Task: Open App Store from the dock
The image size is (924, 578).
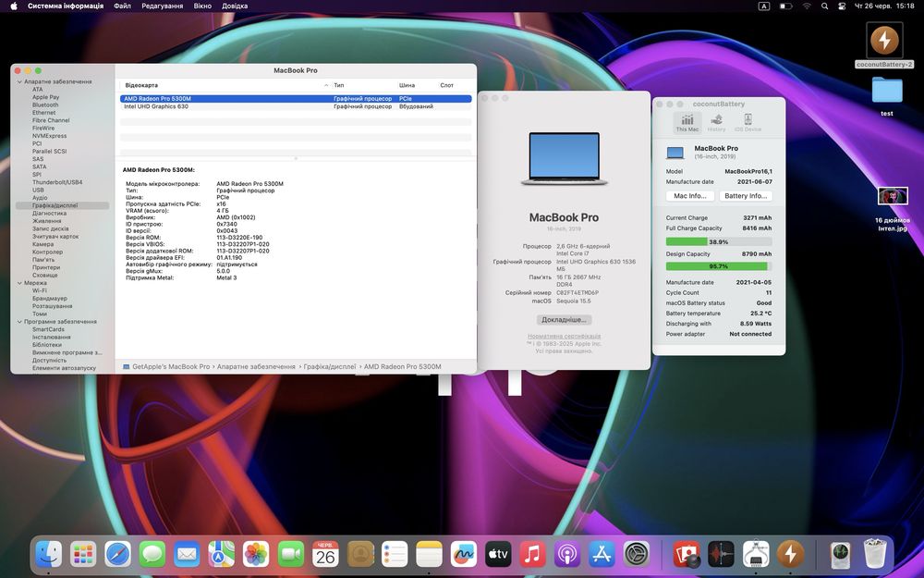Action: click(602, 554)
